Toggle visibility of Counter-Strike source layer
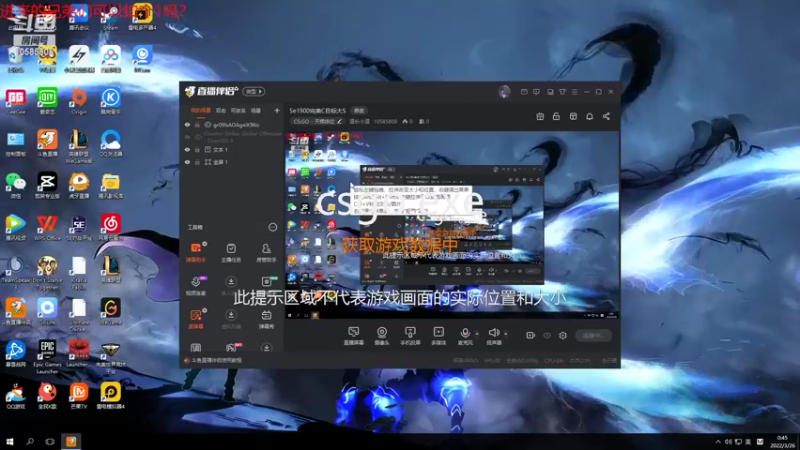Image resolution: width=800 pixels, height=450 pixels. coord(187,137)
